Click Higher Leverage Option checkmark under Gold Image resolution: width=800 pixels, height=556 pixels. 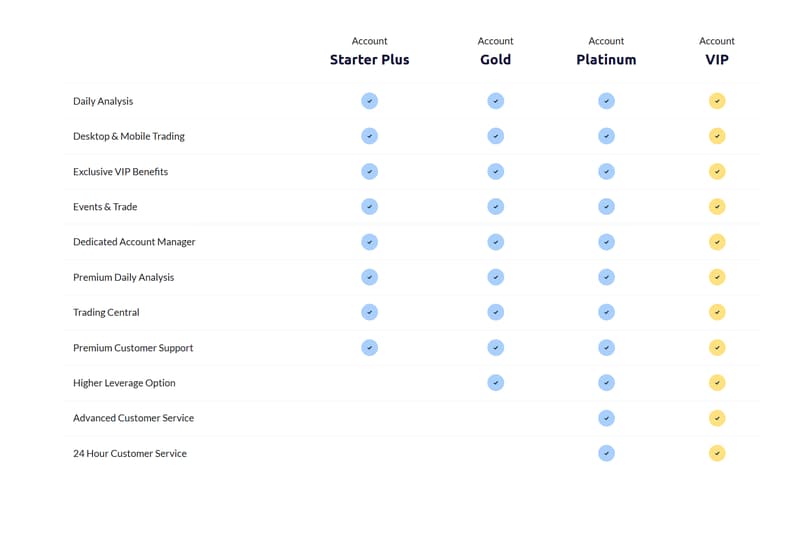click(495, 383)
